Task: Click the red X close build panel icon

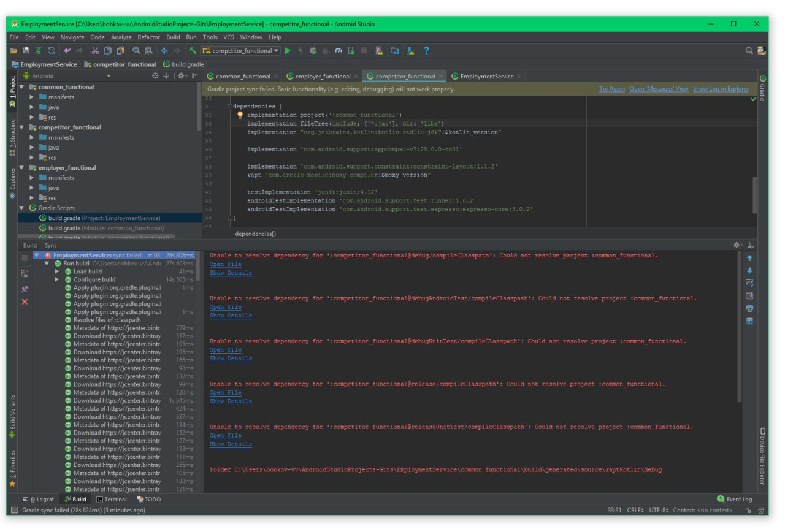Action: (x=25, y=302)
